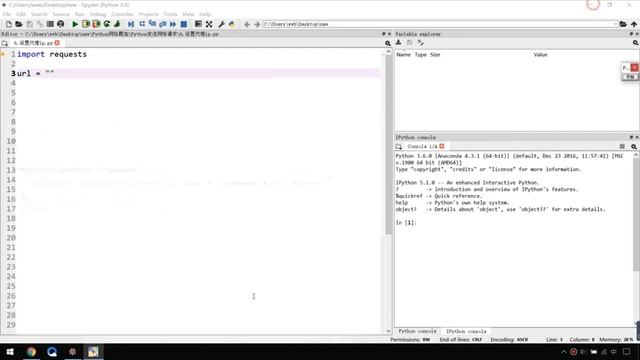640x360 pixels.
Task: Open the Edit menu
Action: point(21,14)
